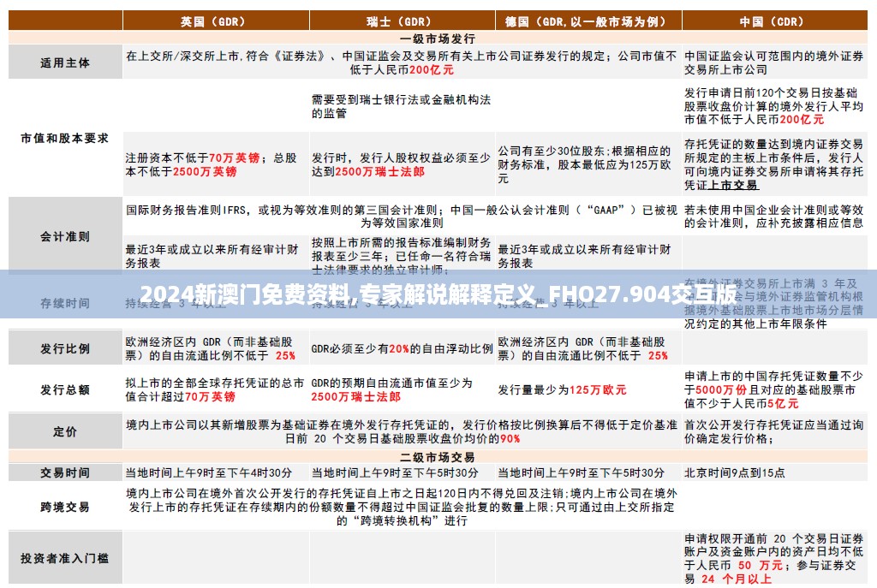Select the 发行比例 row label
The height and width of the screenshot is (588, 877).
(x=65, y=347)
